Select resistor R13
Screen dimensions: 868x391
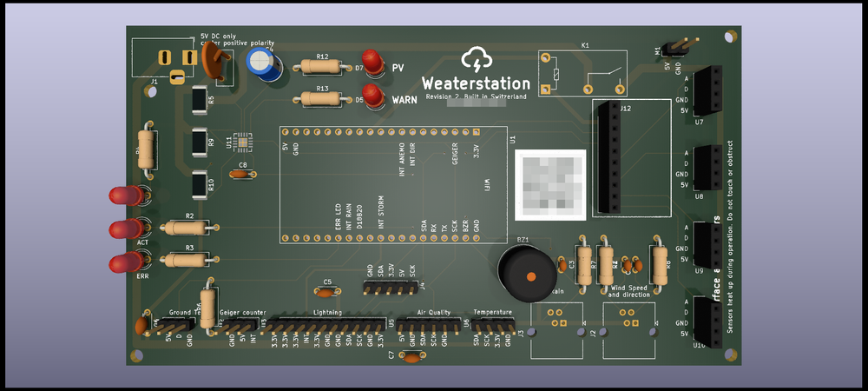[x=322, y=98]
